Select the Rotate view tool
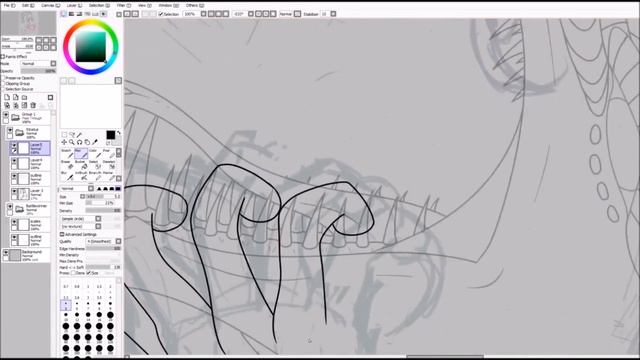 [x=80, y=142]
